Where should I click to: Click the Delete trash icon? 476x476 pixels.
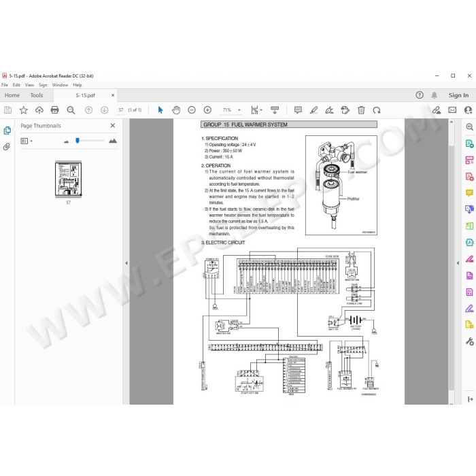point(361,110)
